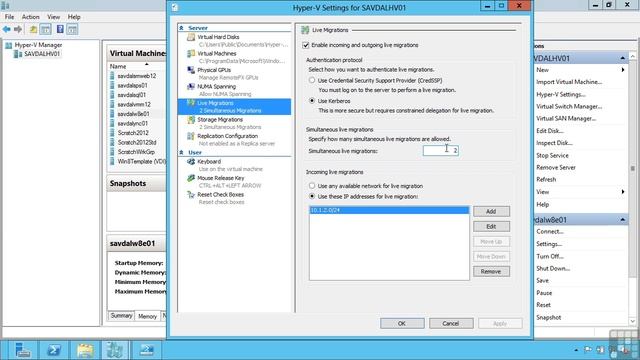
Task: Collapse the User section in settings list
Action: coord(181,152)
